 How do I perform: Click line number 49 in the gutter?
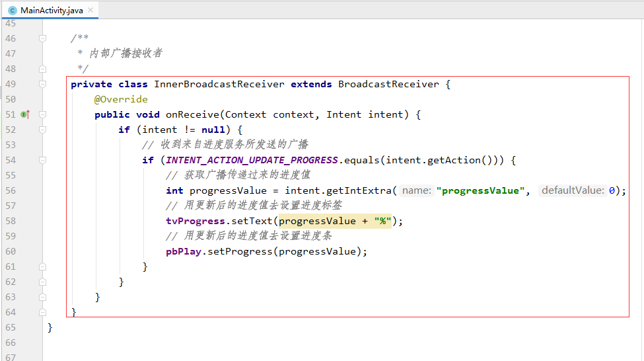11,84
